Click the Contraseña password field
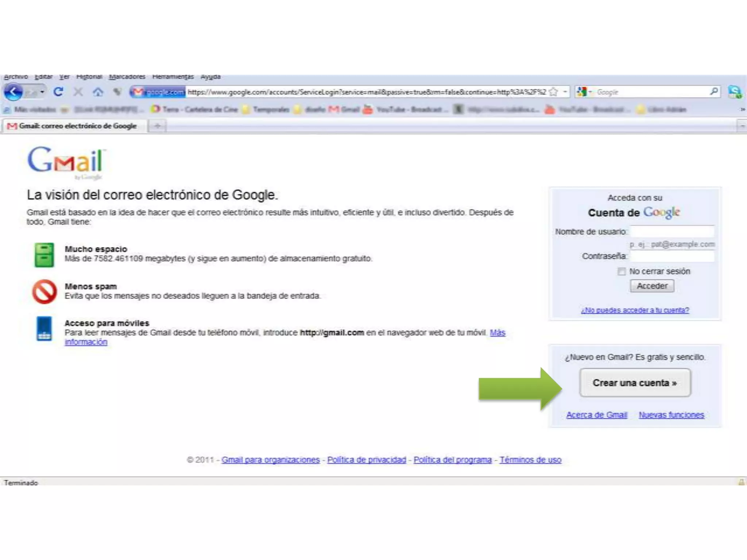The image size is (747, 560). 672,256
